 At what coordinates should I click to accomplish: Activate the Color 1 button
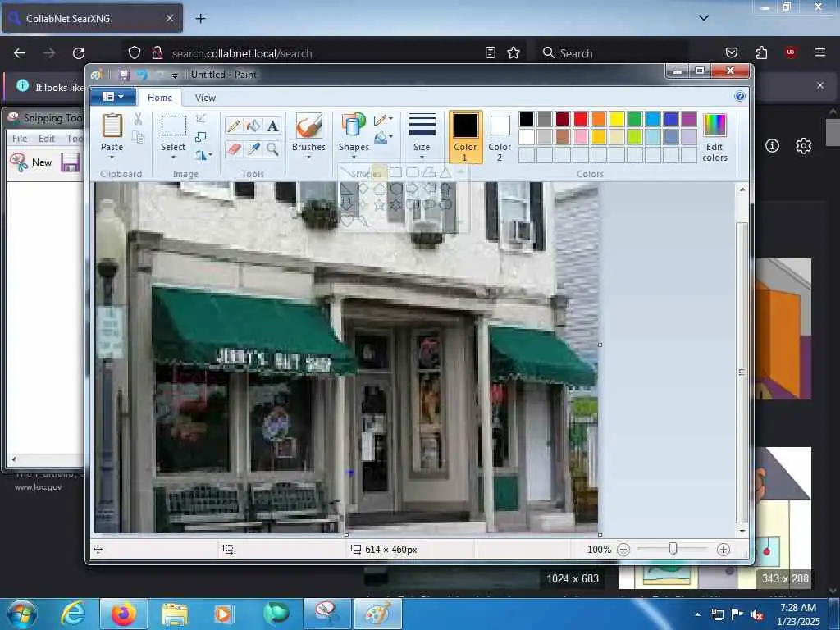pos(465,137)
